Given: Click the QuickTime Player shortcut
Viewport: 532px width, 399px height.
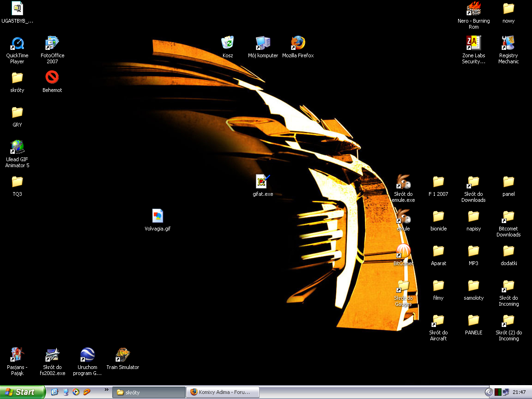Looking at the screenshot, I should [x=17, y=43].
